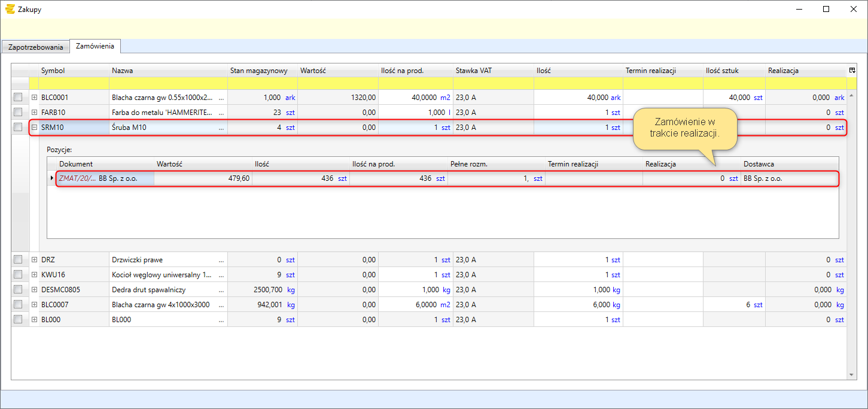
Task: Collapse the SRM10 row details
Action: coord(34,128)
